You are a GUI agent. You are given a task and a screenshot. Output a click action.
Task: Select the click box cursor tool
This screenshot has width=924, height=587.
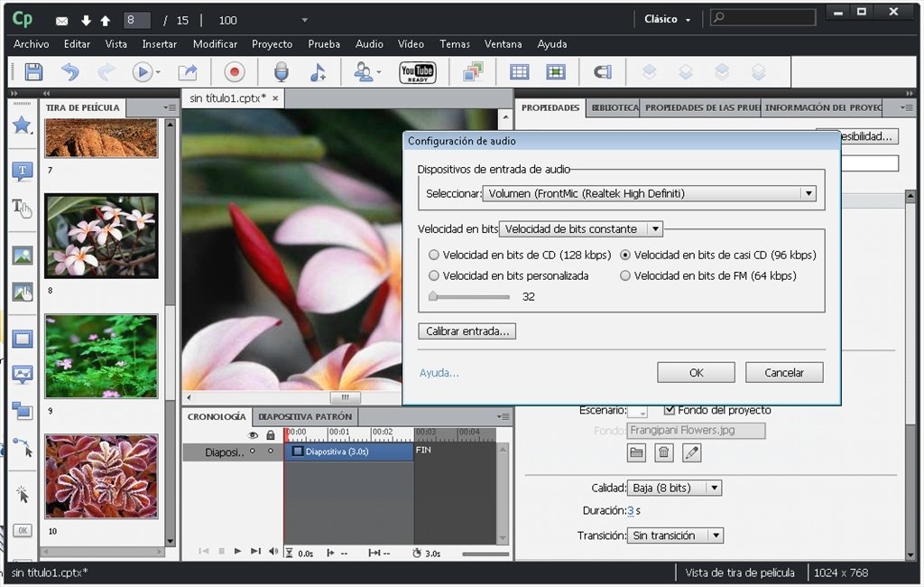tap(23, 494)
